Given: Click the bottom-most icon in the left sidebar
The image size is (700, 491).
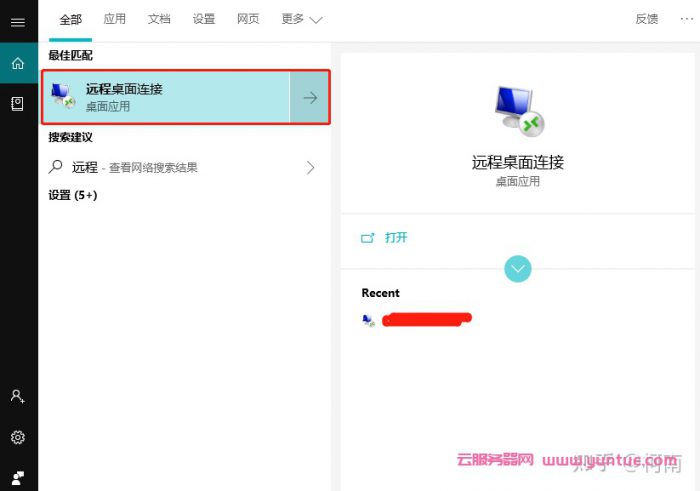Looking at the screenshot, I should point(17,476).
